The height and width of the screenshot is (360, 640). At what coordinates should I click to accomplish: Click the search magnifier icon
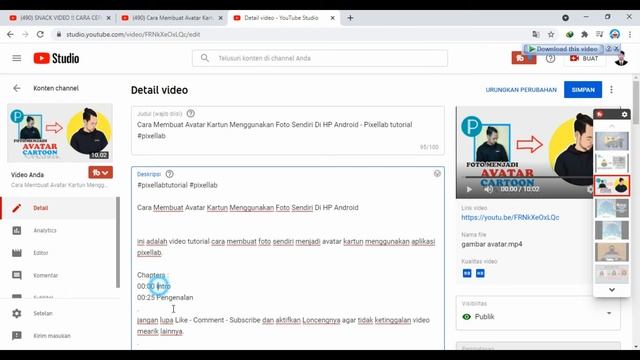(205, 58)
